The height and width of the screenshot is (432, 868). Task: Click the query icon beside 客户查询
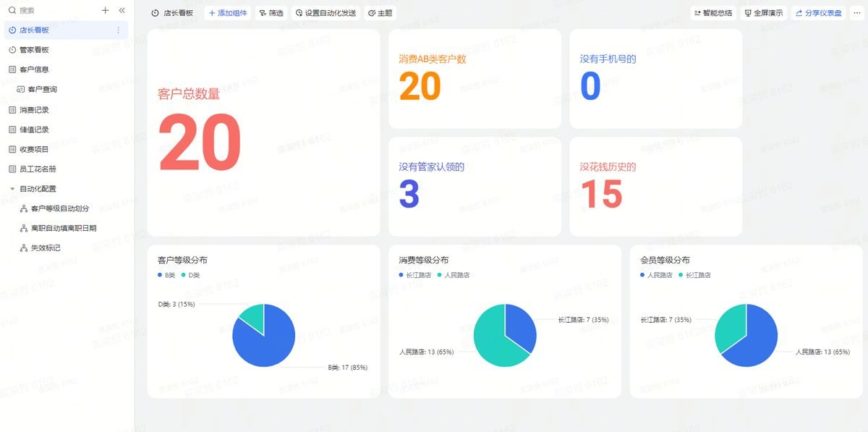21,89
